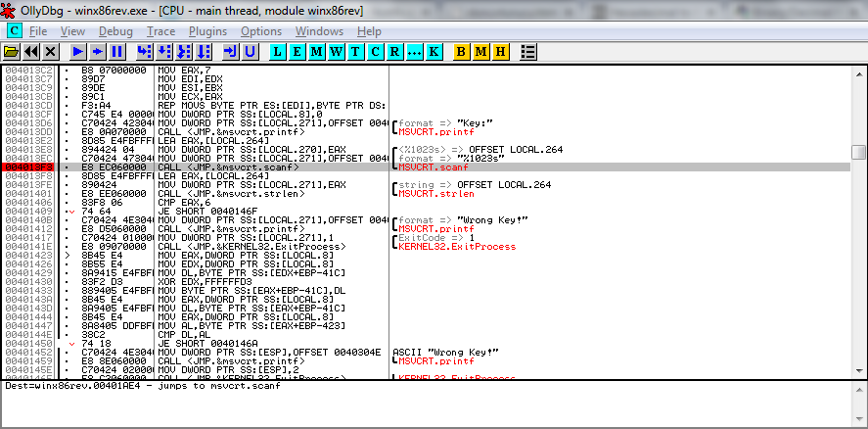Click the Open file folder icon
Screen dimensions: 868x429
pos(11,52)
